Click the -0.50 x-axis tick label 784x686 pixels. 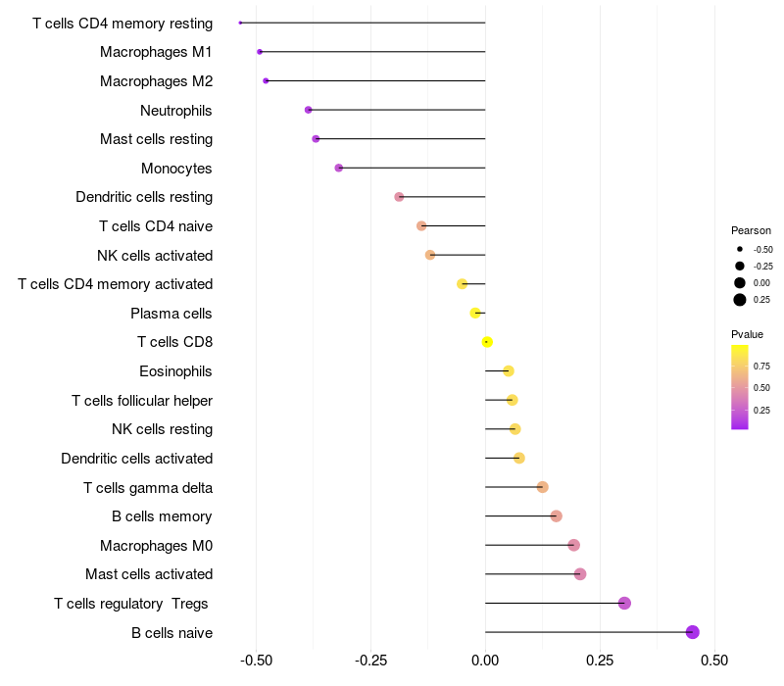coord(256,660)
